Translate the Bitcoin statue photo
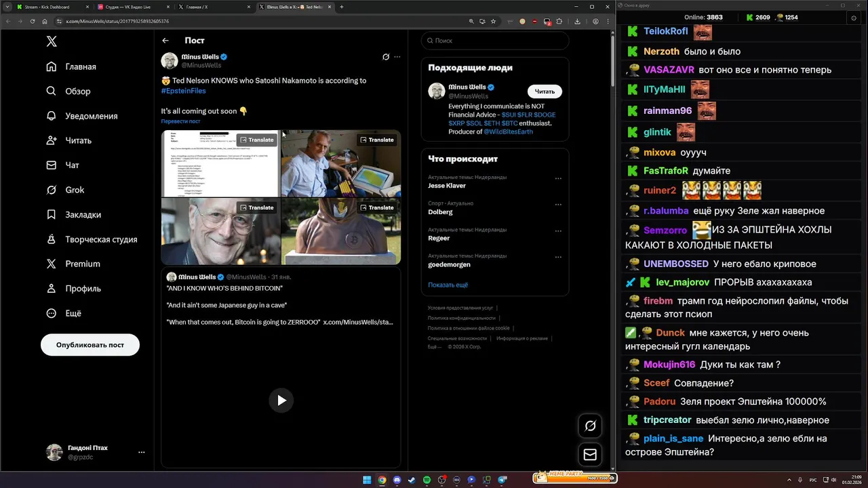 coord(376,207)
